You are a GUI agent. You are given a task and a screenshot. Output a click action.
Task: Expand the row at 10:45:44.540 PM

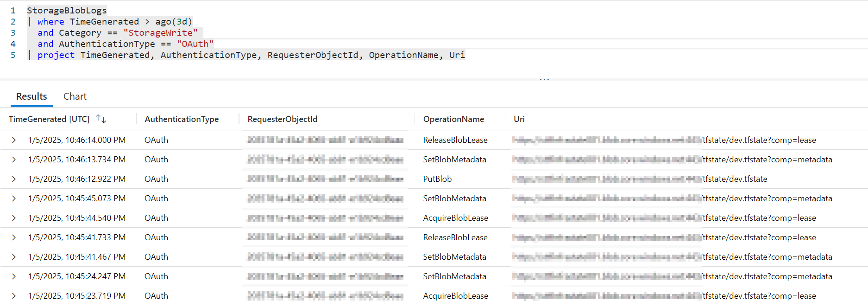(14, 218)
